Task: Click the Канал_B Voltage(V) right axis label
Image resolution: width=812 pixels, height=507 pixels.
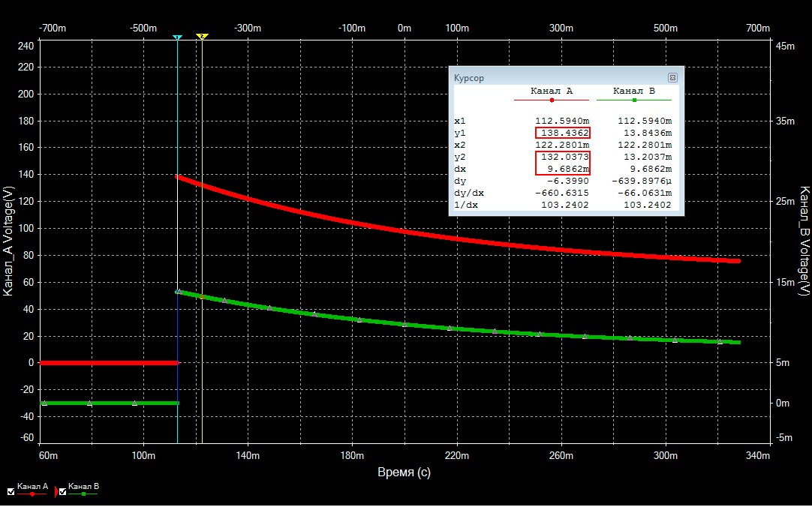Action: pos(804,241)
